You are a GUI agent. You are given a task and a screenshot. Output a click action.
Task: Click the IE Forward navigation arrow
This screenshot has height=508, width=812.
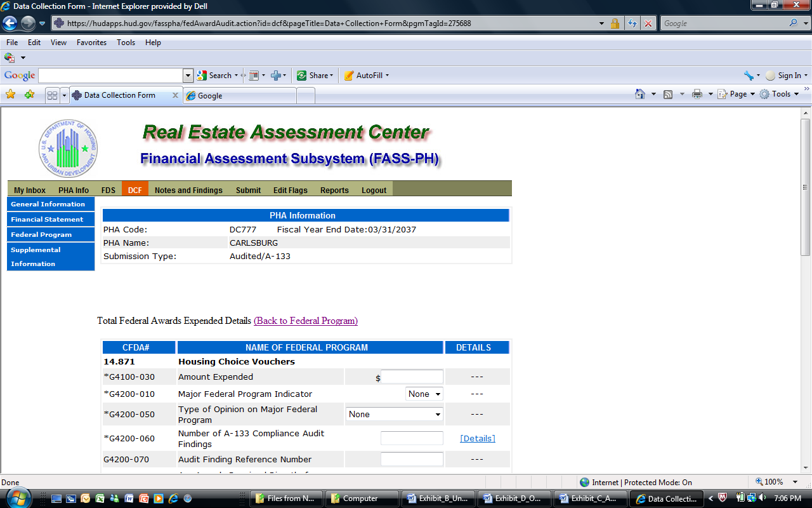(x=28, y=23)
